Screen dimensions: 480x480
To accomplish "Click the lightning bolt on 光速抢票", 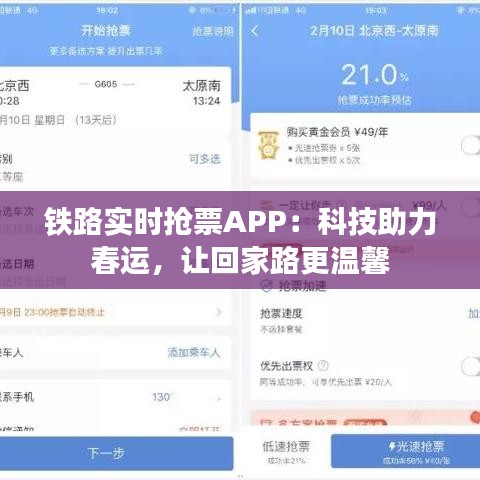I will (392, 446).
